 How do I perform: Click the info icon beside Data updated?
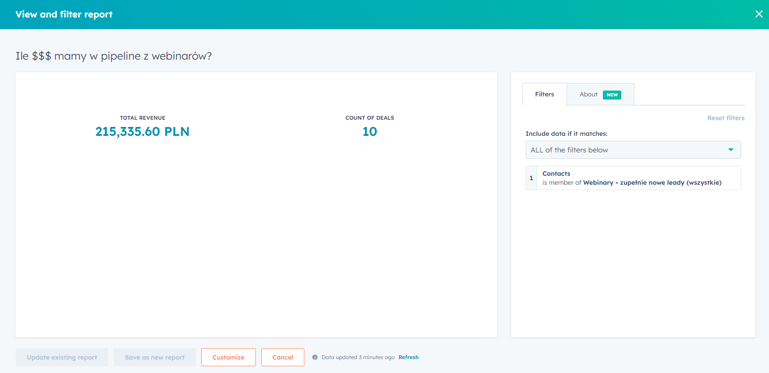pyautogui.click(x=315, y=357)
